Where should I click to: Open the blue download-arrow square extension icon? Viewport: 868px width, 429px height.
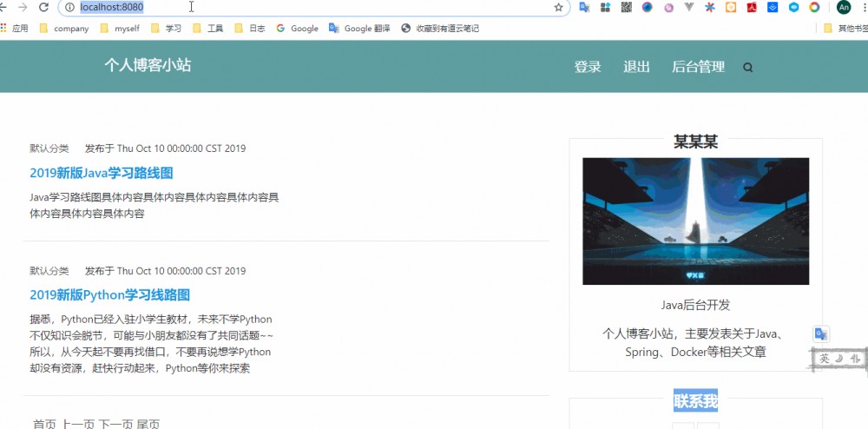coord(773,7)
